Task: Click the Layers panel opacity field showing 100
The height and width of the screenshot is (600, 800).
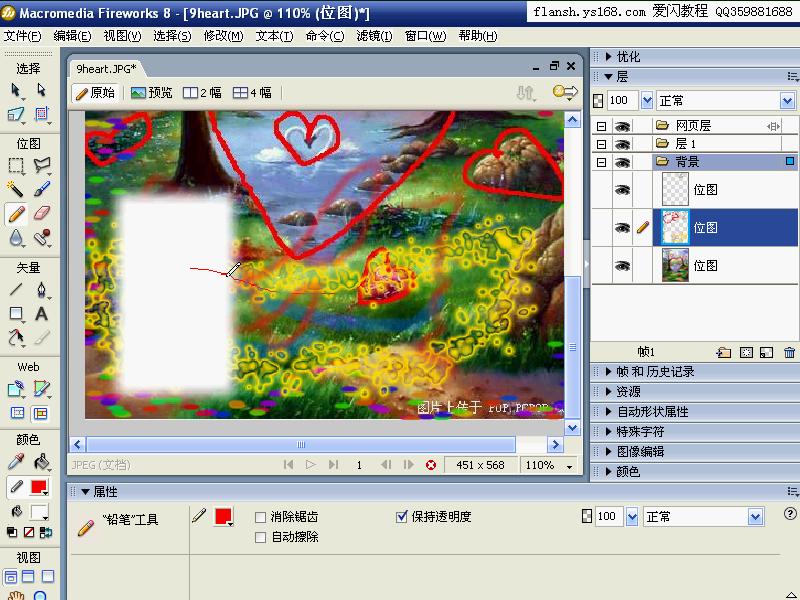Action: [622, 101]
